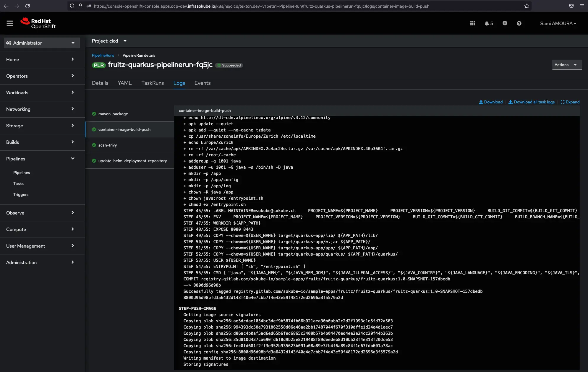Viewport: 588px width, 372px height.
Task: Download the current task log
Action: pos(490,102)
